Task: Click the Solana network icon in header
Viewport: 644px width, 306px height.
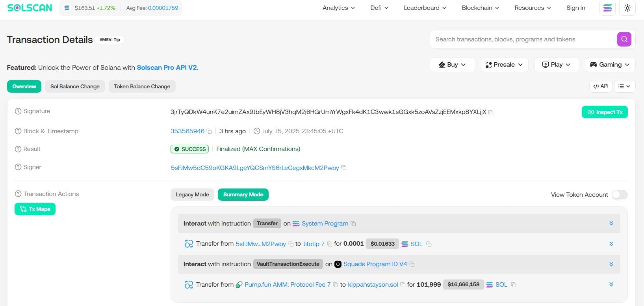Action: coord(607,8)
